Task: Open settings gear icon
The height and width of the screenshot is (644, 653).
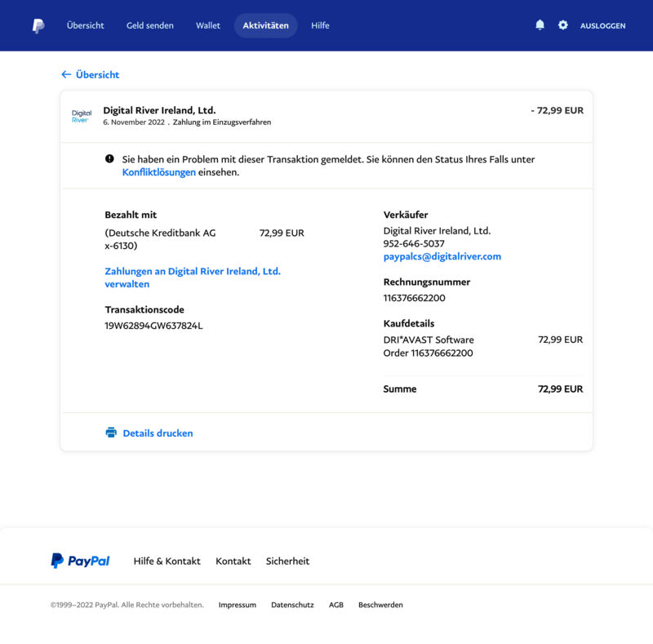Action: (562, 25)
